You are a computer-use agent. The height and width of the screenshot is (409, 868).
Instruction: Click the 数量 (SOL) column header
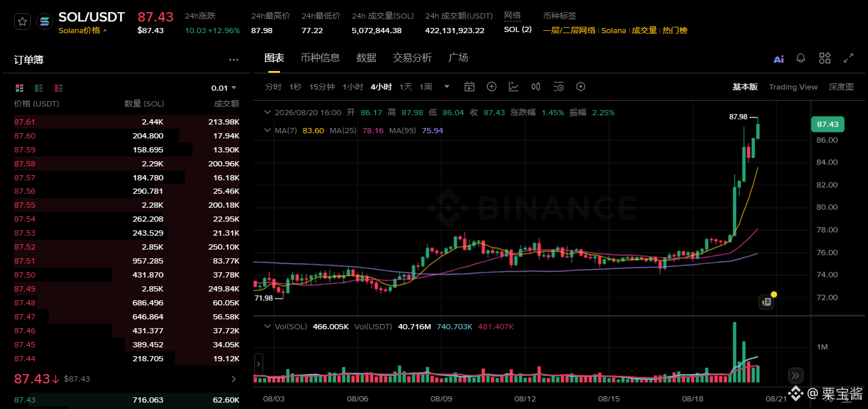[x=144, y=104]
